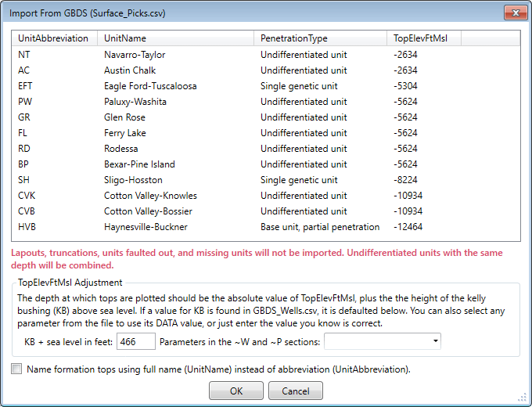Click Single genetic unit in the SH row

tap(299, 179)
